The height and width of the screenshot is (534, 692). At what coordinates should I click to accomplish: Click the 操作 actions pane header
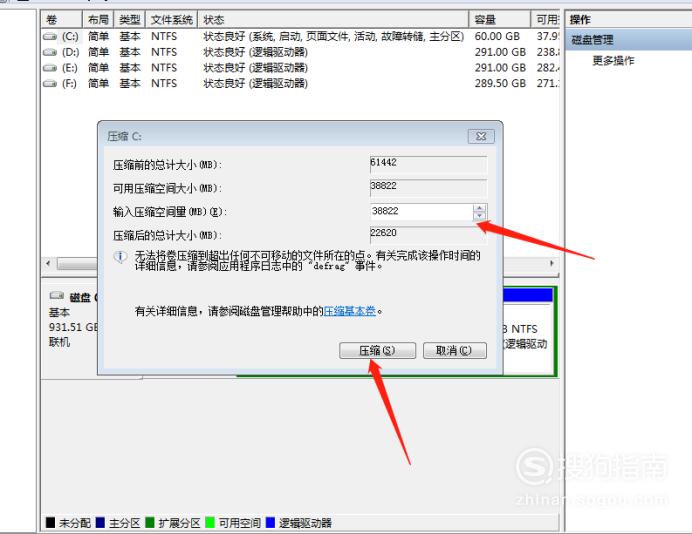point(580,19)
